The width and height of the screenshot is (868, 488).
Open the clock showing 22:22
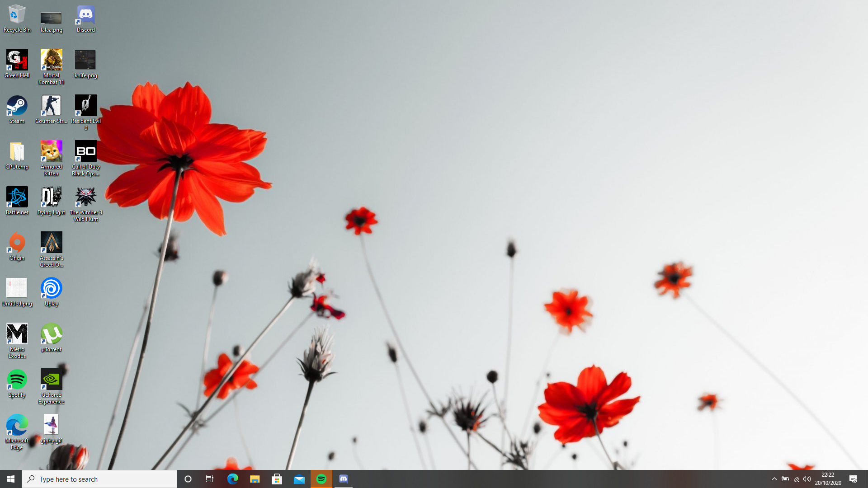[x=828, y=479]
